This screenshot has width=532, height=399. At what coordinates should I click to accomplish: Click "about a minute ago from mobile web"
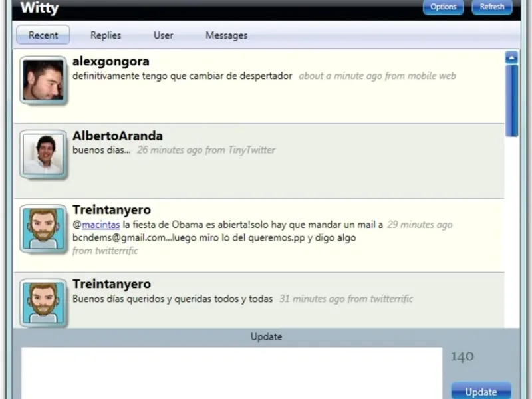click(377, 76)
